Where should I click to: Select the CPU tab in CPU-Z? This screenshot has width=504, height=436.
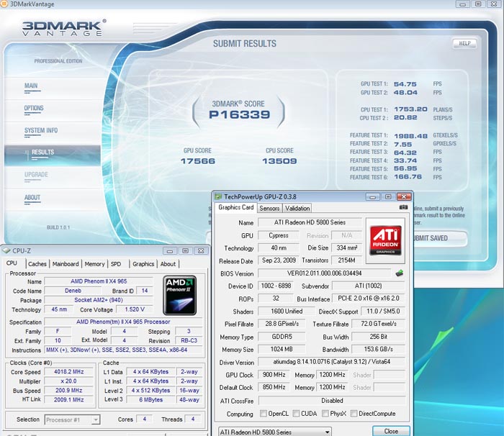pyautogui.click(x=12, y=263)
